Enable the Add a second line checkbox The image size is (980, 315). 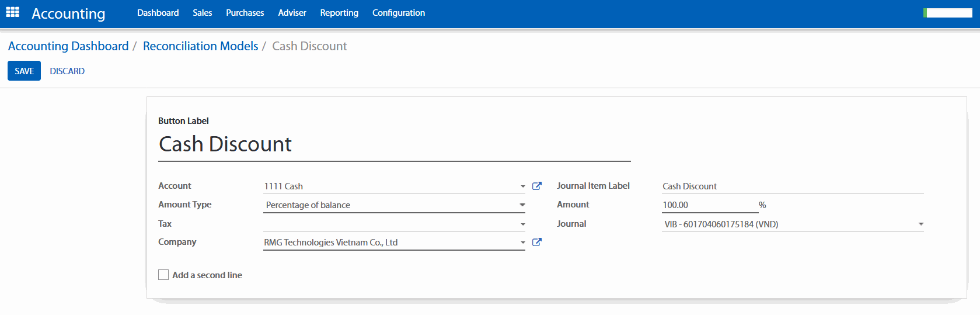(163, 275)
